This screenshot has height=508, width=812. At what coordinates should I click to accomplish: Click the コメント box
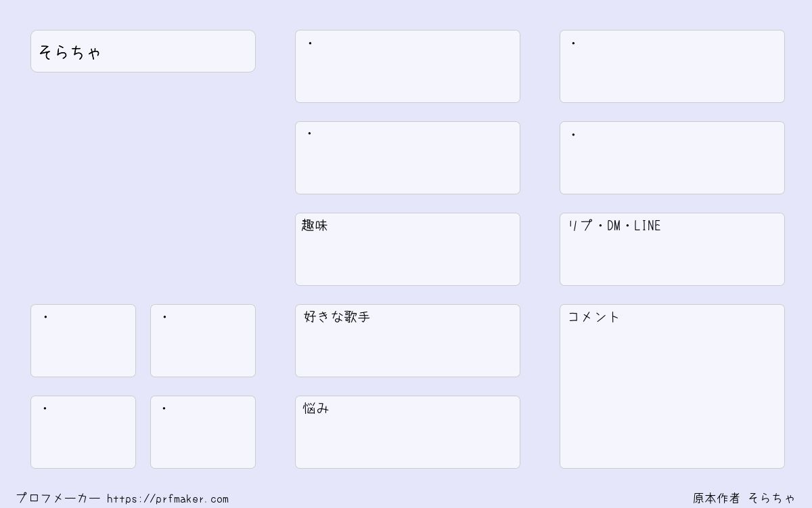pos(672,386)
